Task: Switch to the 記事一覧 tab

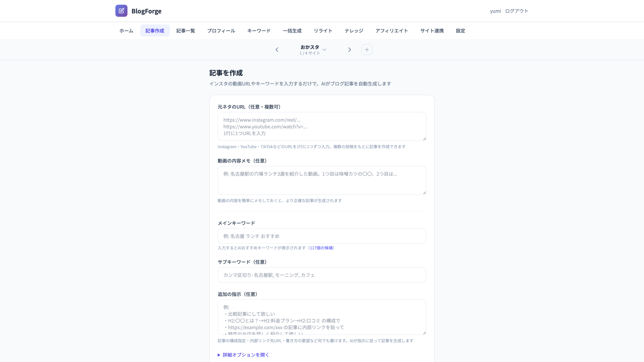Action: (x=186, y=30)
